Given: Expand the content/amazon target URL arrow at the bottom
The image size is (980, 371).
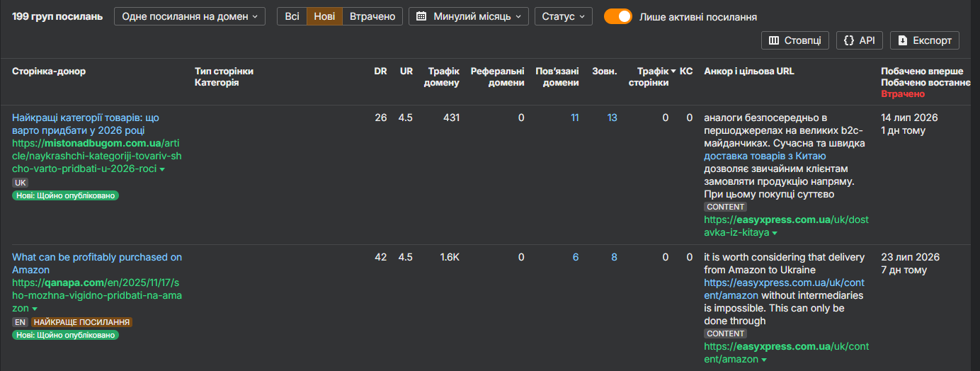Looking at the screenshot, I should point(763,360).
